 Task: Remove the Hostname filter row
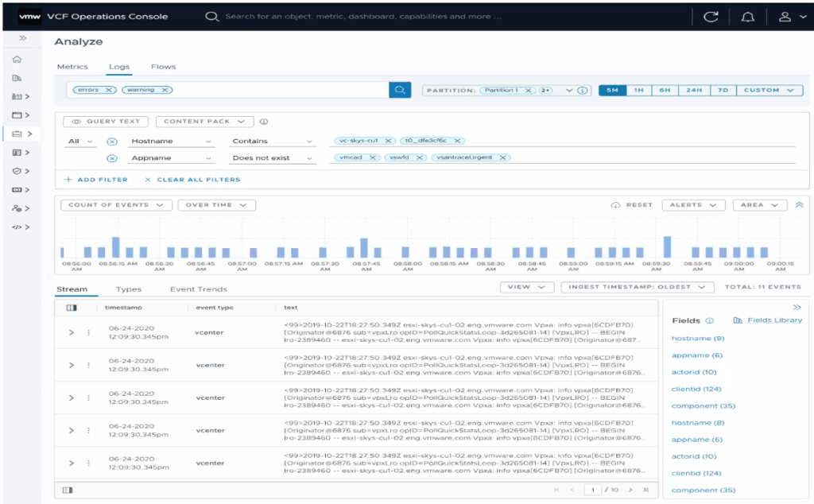(x=112, y=141)
